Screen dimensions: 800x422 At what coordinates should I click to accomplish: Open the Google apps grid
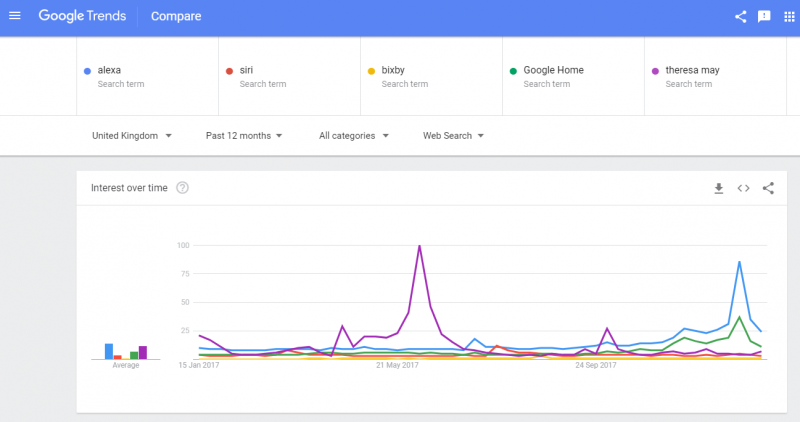tap(789, 16)
